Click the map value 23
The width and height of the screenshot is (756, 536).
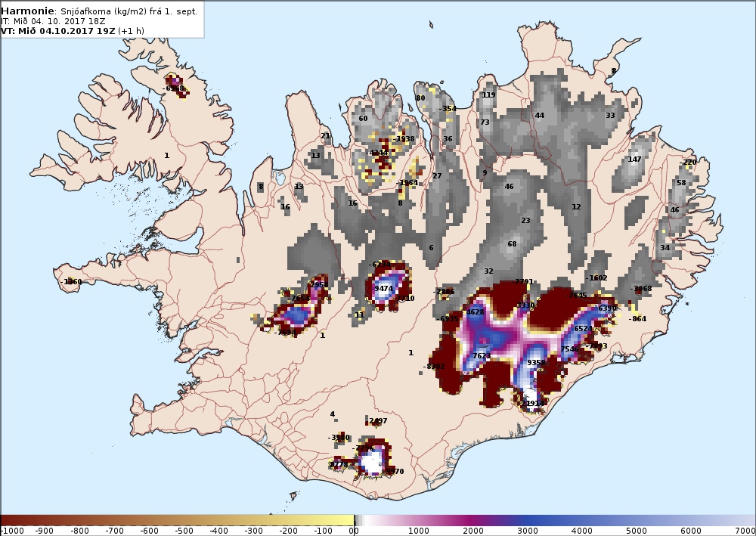(525, 220)
